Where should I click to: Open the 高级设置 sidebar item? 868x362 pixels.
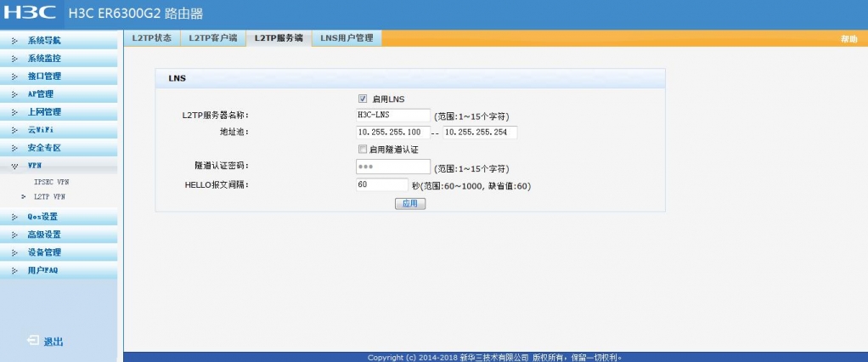coord(59,235)
